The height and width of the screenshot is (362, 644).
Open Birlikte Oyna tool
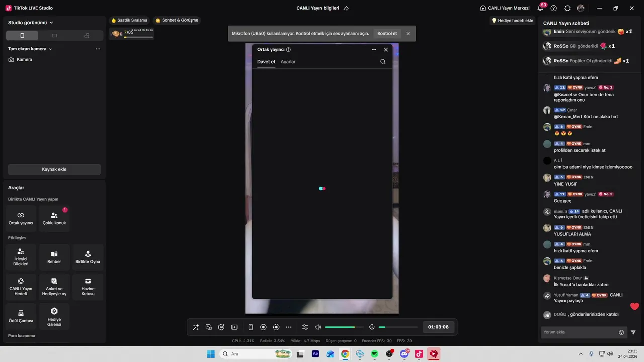88,257
